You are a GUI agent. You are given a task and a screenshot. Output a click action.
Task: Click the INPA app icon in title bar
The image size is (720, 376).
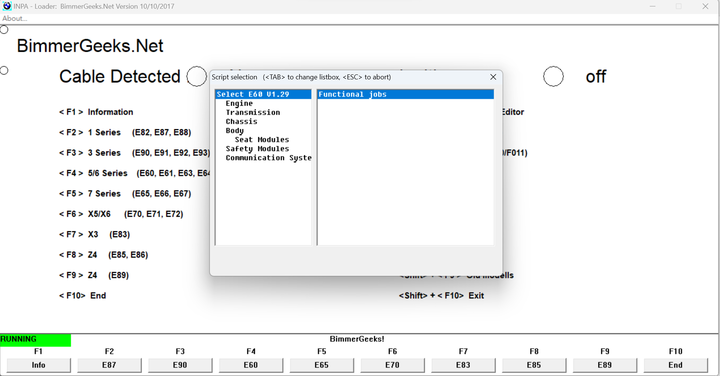point(7,6)
